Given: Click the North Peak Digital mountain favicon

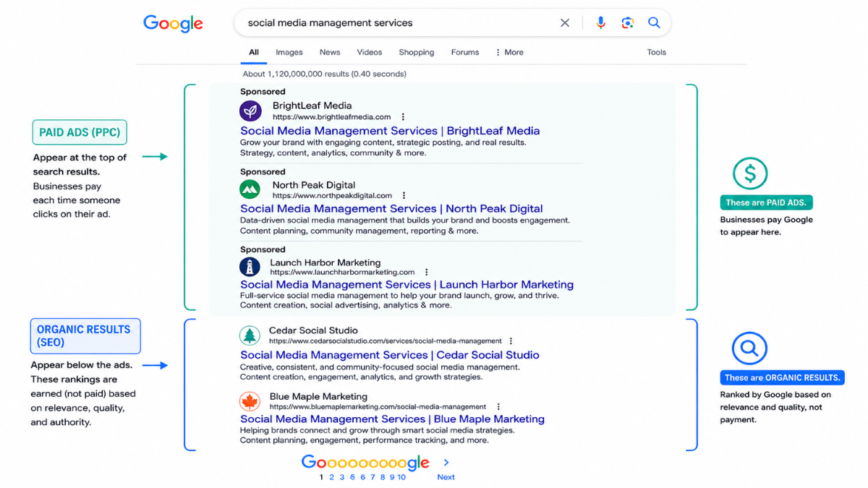Looking at the screenshot, I should pyautogui.click(x=250, y=189).
